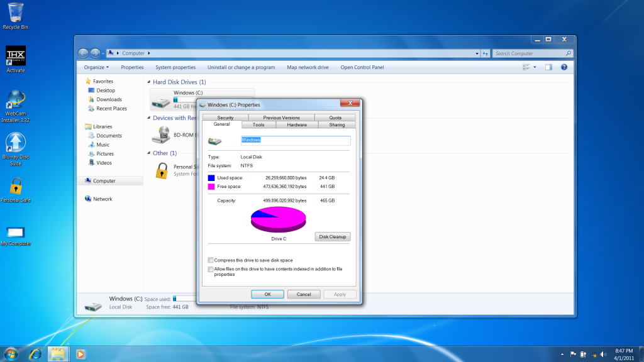The width and height of the screenshot is (644, 362).
Task: Show hidden tray icons arrow
Action: [562, 354]
